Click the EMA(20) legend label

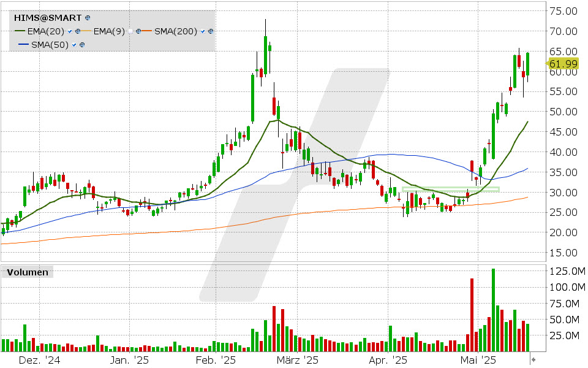coord(46,31)
